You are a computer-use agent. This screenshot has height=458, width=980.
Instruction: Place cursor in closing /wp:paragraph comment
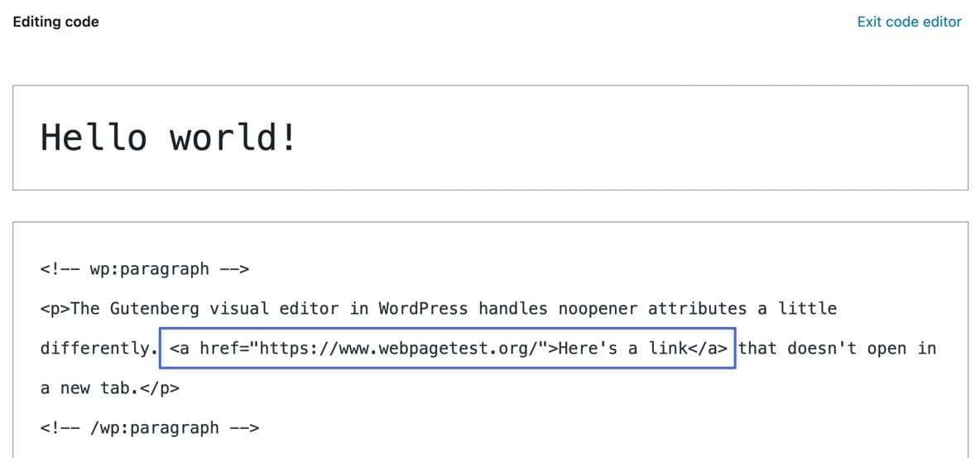click(150, 428)
